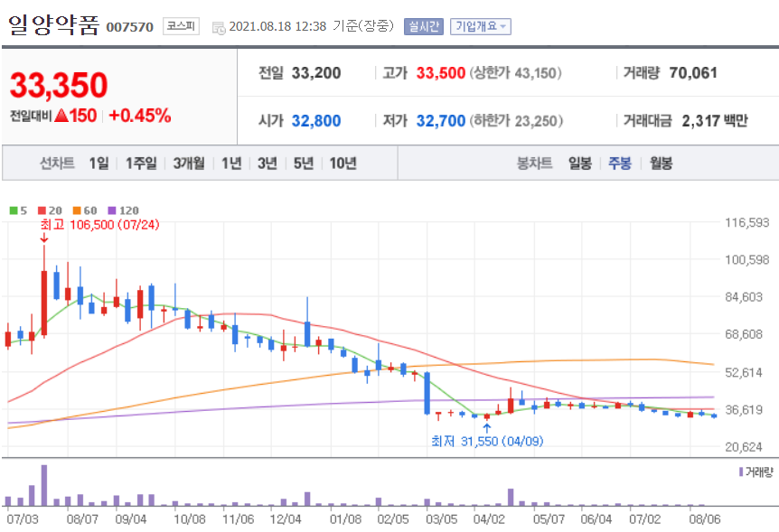Click the +0.45% change rate
779x532 pixels.
(x=139, y=116)
